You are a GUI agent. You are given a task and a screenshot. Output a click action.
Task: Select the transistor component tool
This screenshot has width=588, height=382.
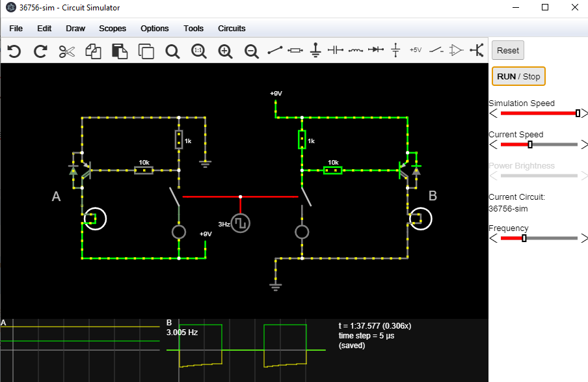(477, 50)
